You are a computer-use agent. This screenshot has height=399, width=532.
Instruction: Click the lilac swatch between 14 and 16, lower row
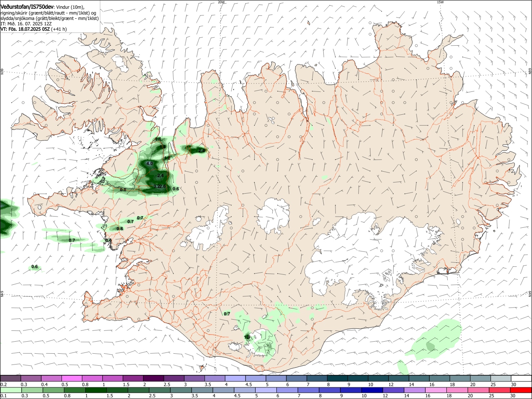pos(414,390)
